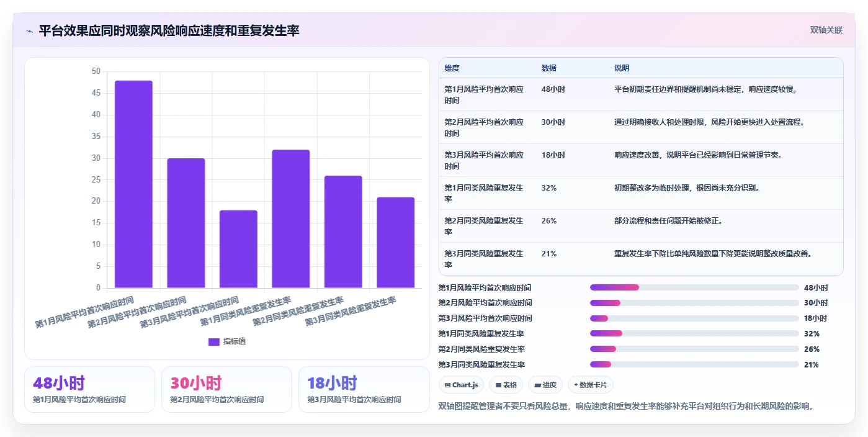This screenshot has height=437, width=868.
Task: Click the chart bar for 第1月同类风险重复发生率
Action: pos(290,219)
